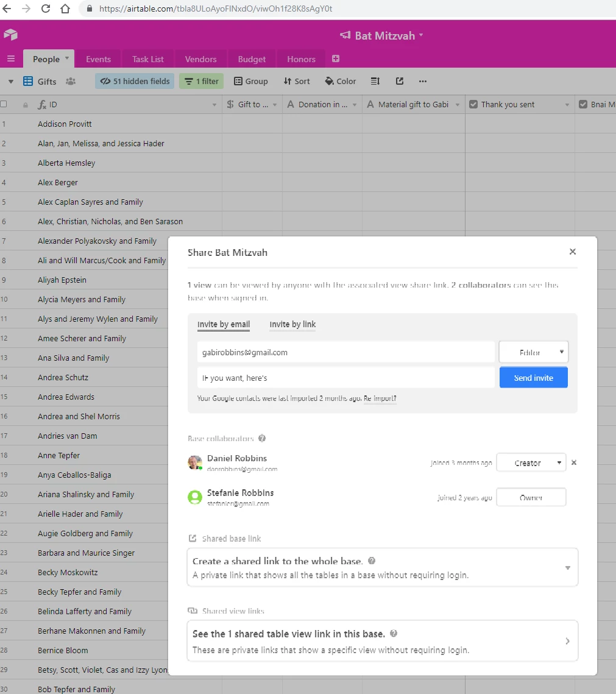
Task: Toggle the select all rows checkbox
Action: [4, 104]
